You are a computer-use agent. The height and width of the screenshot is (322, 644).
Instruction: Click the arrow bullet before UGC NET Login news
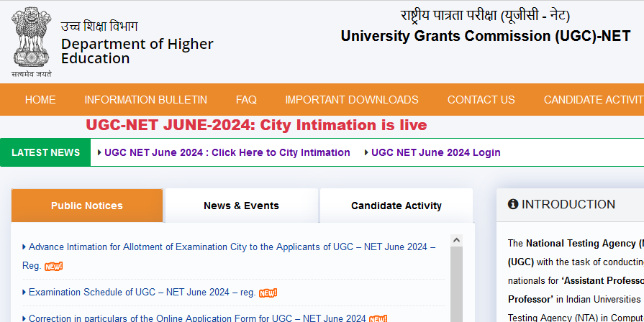point(366,152)
